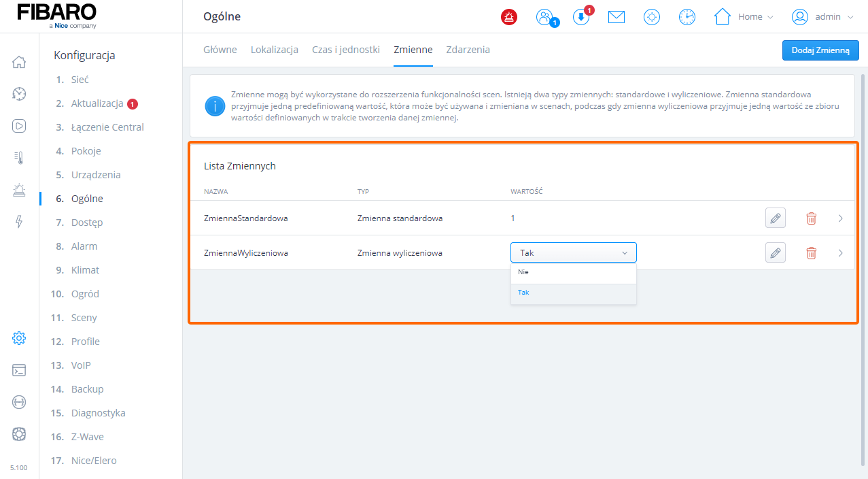Open the Home location dropdown
868x479 pixels.
[x=744, y=17]
